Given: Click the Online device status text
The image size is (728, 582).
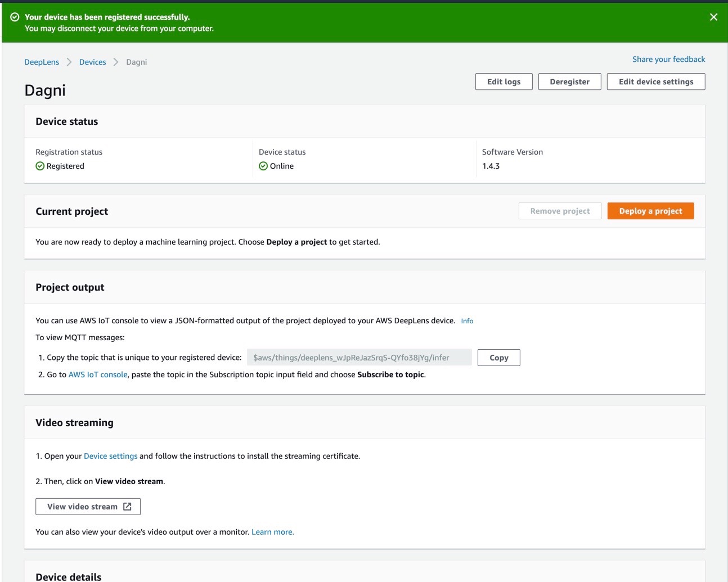Looking at the screenshot, I should (282, 166).
